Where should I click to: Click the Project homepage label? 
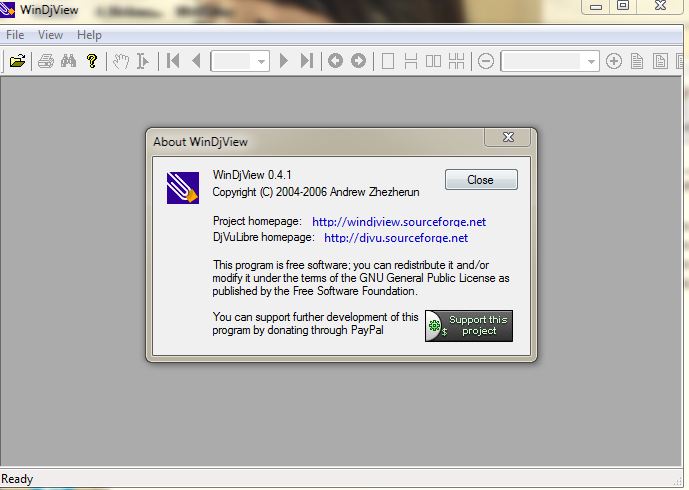pyautogui.click(x=257, y=221)
